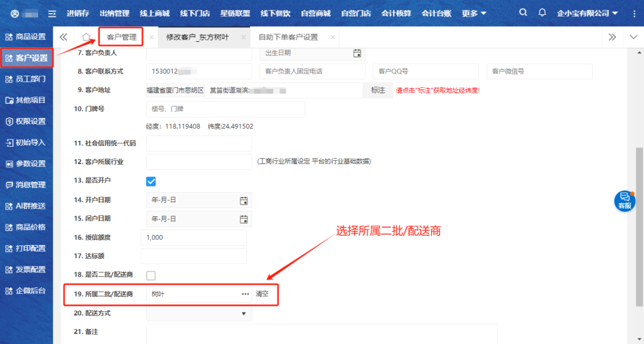Expand the 企小宝有限公司 company dropdown

pos(587,13)
